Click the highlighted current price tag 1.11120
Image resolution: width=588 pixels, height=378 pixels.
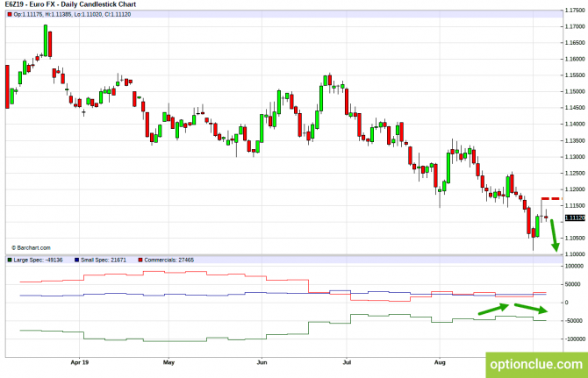click(575, 218)
